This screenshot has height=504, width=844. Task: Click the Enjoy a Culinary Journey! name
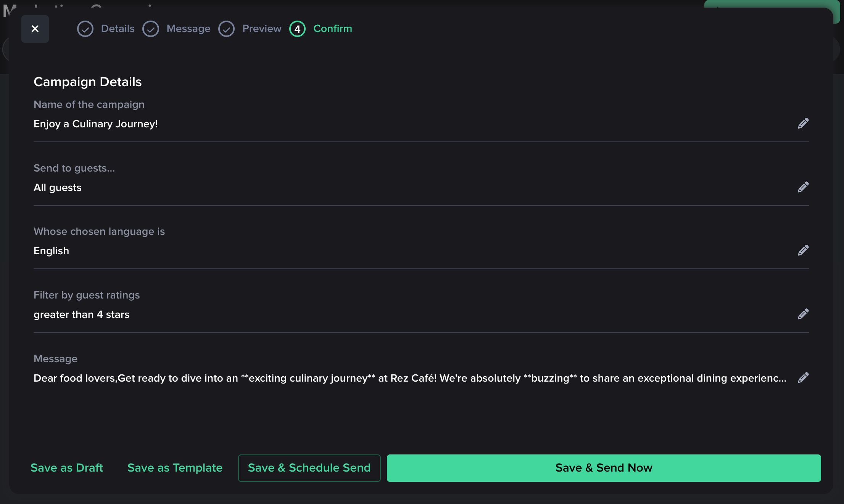(x=95, y=124)
